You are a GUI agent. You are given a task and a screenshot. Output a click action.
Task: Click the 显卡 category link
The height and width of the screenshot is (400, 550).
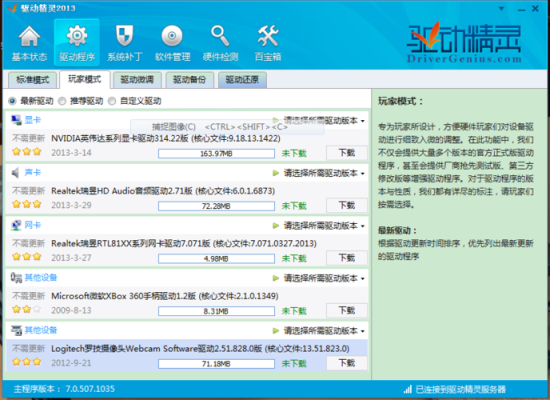point(33,120)
